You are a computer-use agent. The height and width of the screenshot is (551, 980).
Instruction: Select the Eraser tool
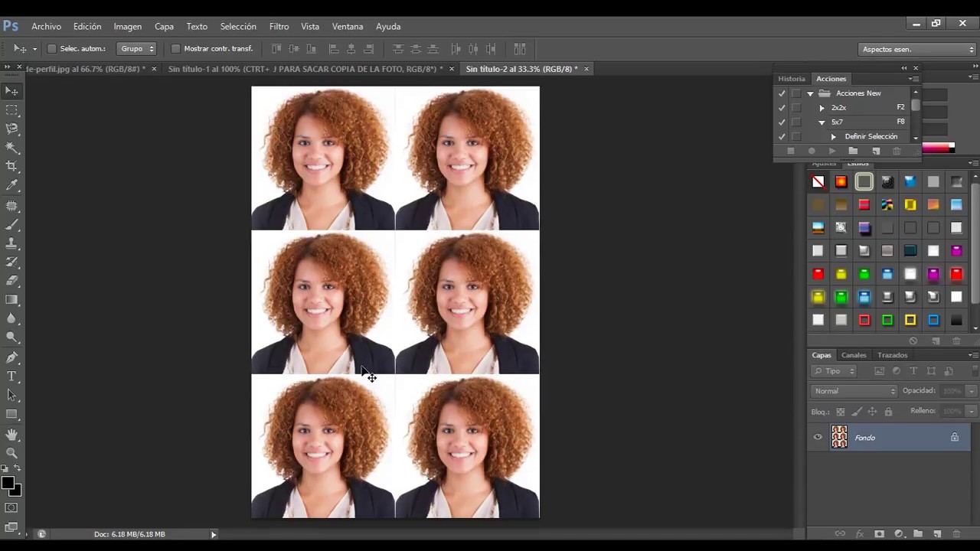click(x=11, y=281)
